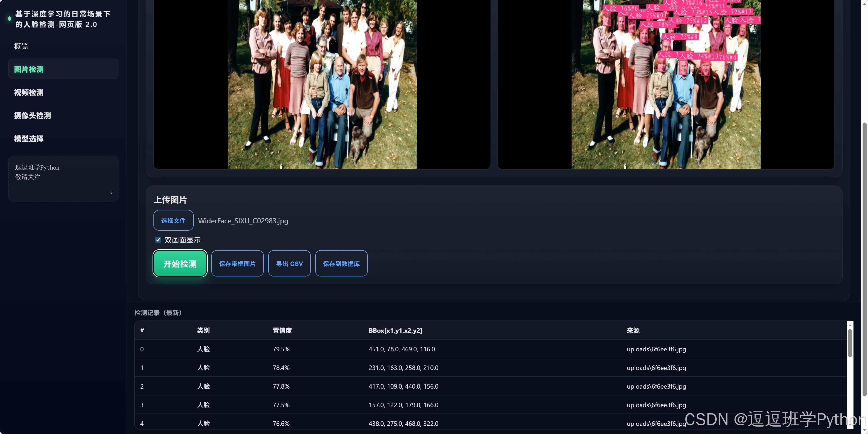The image size is (868, 434).
Task: Click BBox cell 157.0, 122.0, 179.0, 166.0
Action: pos(403,405)
